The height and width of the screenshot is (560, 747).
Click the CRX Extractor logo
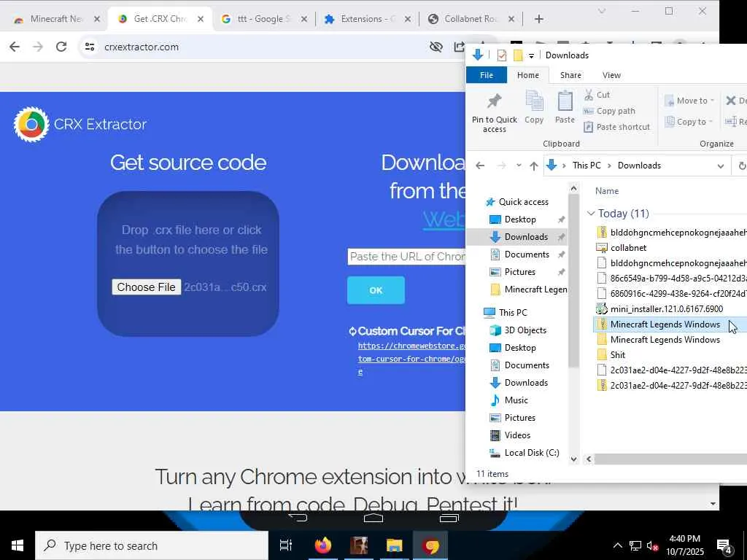[80, 124]
